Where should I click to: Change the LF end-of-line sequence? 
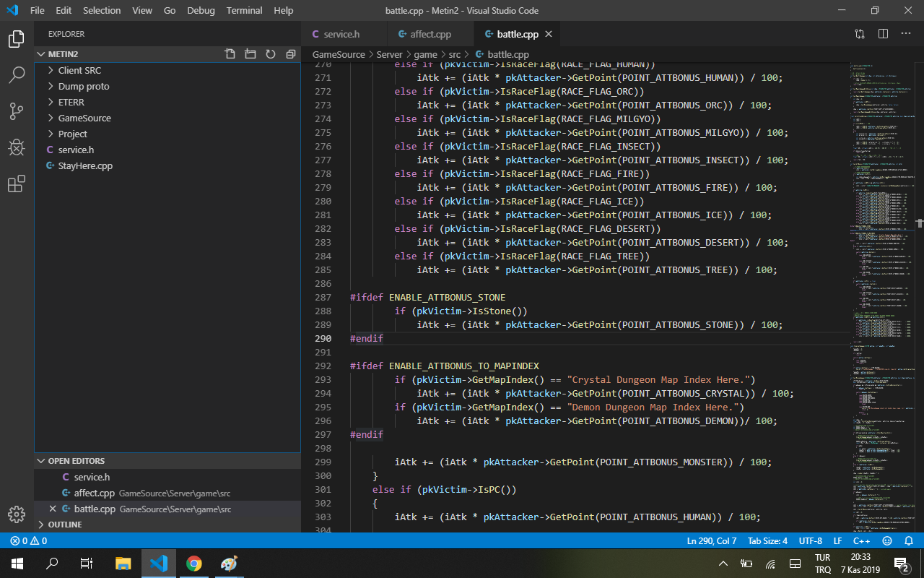[838, 540]
